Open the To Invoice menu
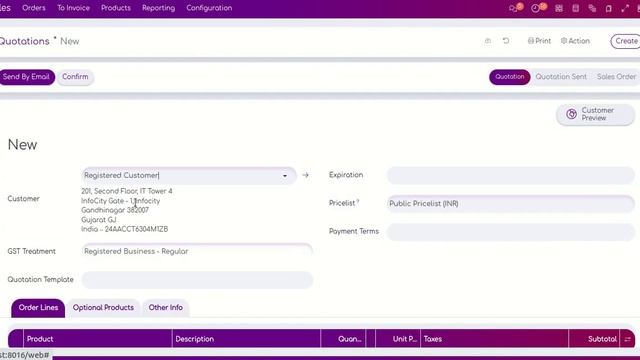 (73, 8)
